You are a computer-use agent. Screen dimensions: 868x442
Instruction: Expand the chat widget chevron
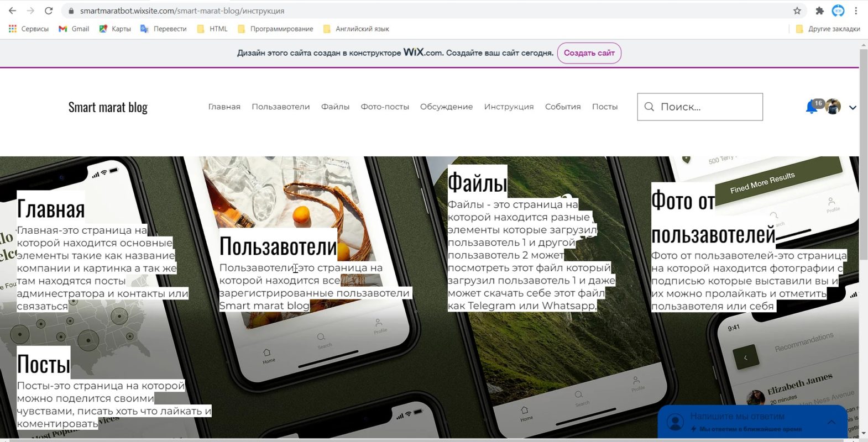(831, 422)
